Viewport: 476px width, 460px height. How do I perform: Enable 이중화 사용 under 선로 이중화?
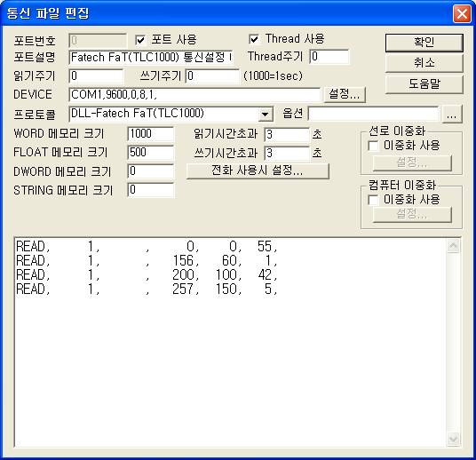point(373,146)
